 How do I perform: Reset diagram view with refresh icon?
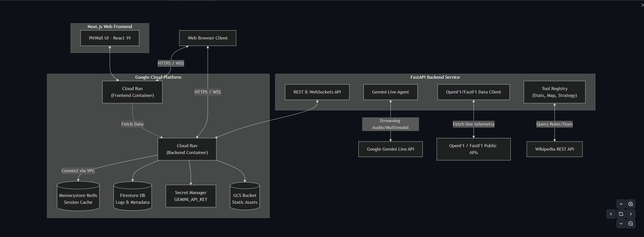click(x=621, y=214)
